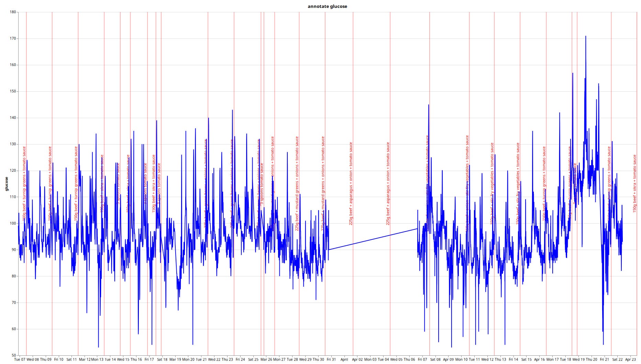Select the 130 y-axis tick label
Screen dimensions: 641x364
13,144
